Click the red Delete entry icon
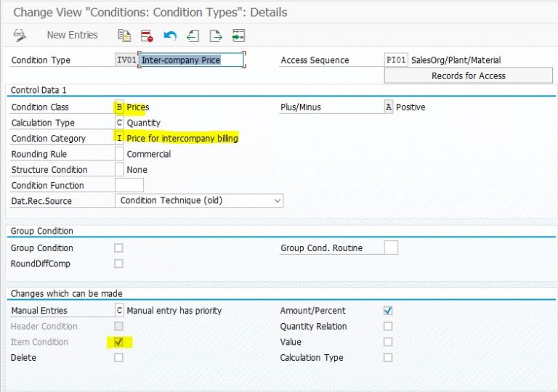Screen dimensions: 558x392 [x=147, y=35]
